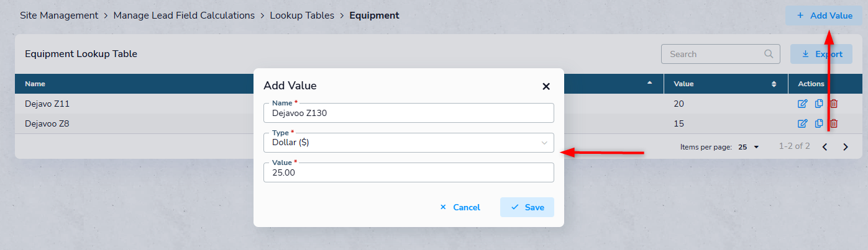
Task: Click value 15 cell
Action: 678,123
